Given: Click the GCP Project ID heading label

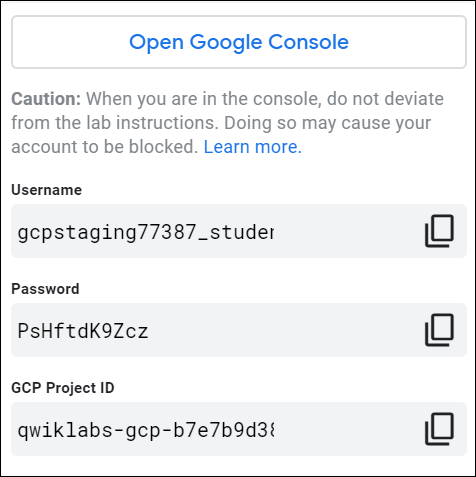Looking at the screenshot, I should pos(63,388).
